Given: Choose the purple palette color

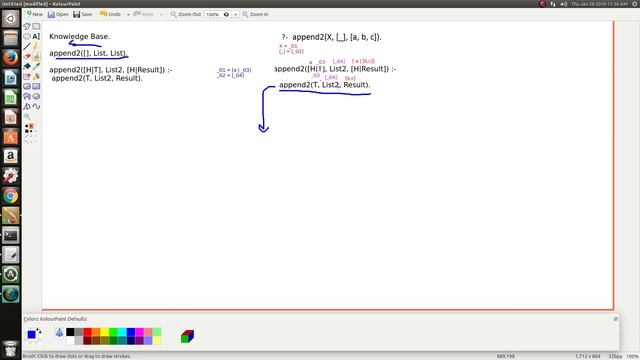Looking at the screenshot, I should tap(139, 340).
